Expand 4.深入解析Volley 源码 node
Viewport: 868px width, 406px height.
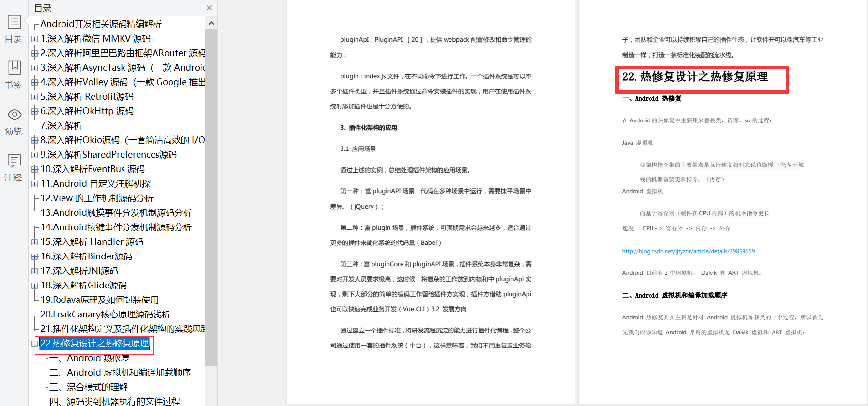pos(34,82)
